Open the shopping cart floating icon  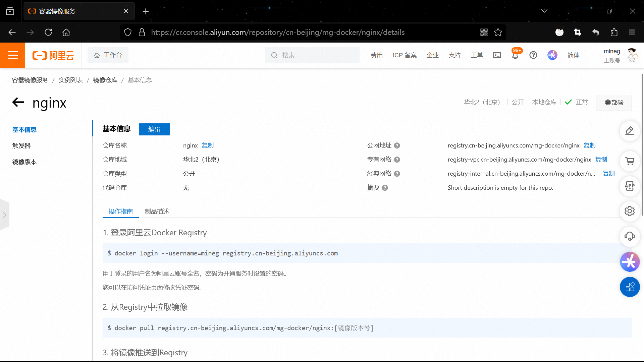click(x=630, y=161)
